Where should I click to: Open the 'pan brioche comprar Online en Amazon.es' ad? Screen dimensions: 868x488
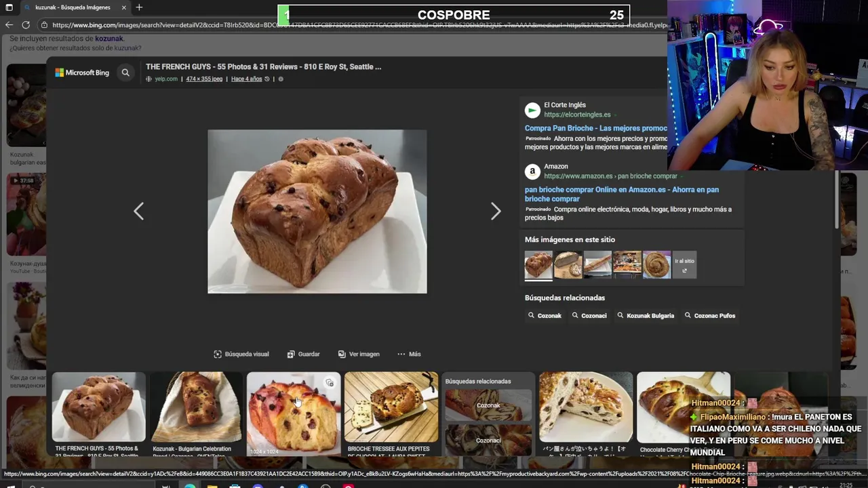[622, 194]
